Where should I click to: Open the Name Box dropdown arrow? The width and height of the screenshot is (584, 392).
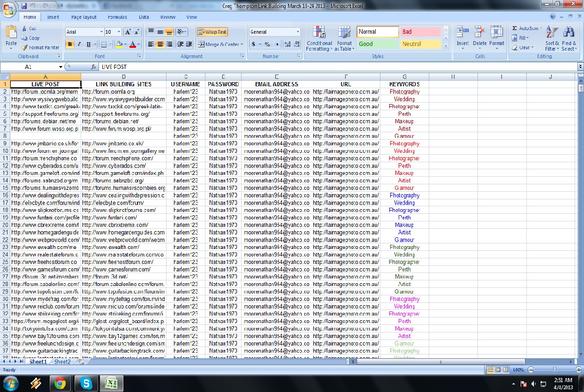[x=61, y=67]
